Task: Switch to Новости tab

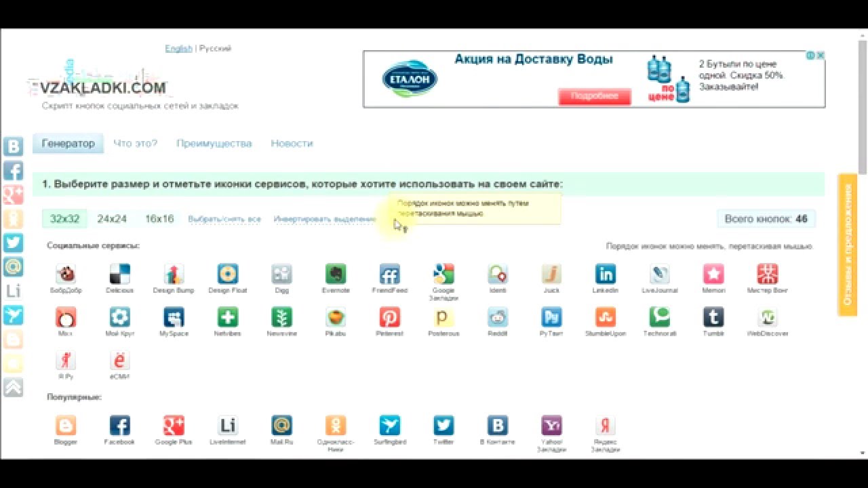Action: click(292, 144)
